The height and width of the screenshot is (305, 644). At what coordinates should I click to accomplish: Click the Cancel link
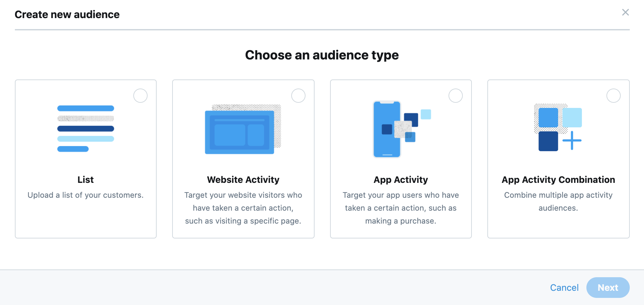tap(564, 288)
